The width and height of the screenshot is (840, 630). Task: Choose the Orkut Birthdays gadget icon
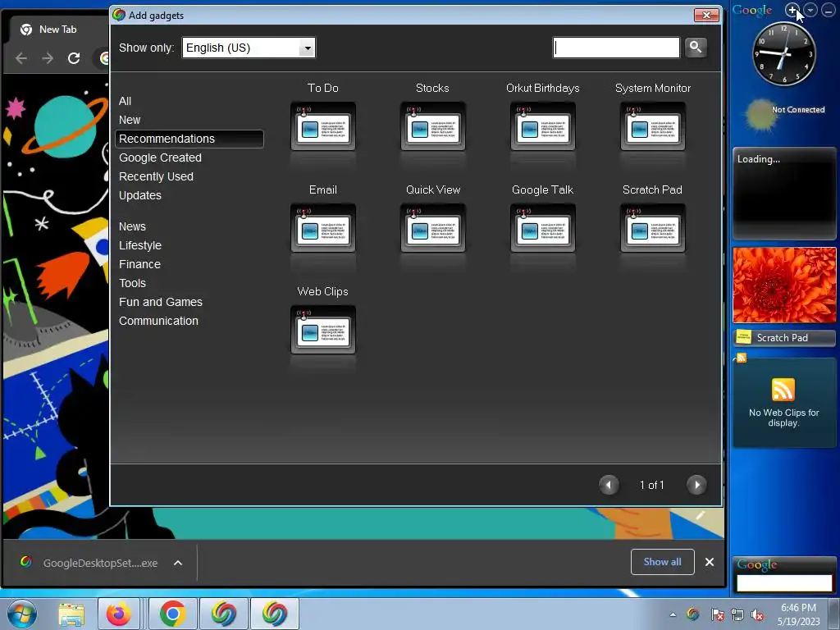click(543, 126)
